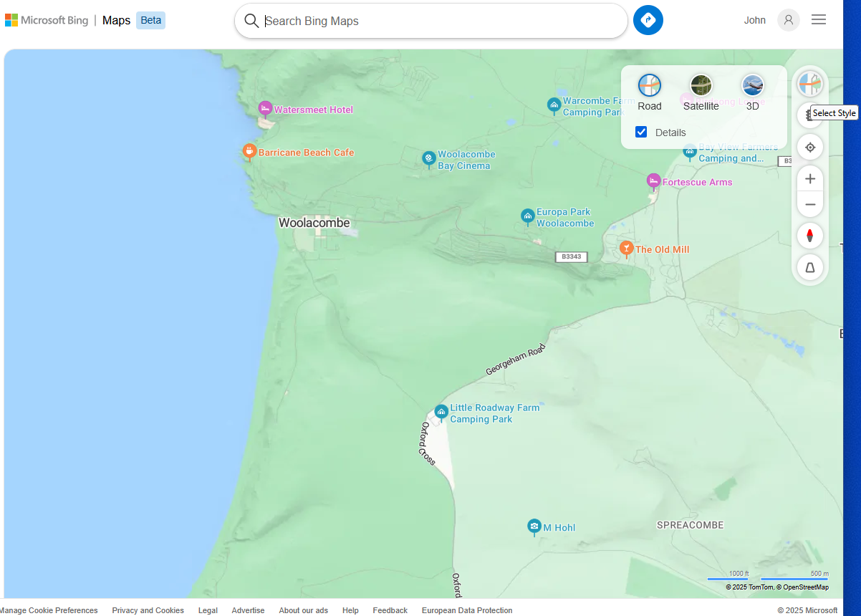Screen dimensions: 861x616
Task: Open the Legal footer link
Action: coord(208,610)
